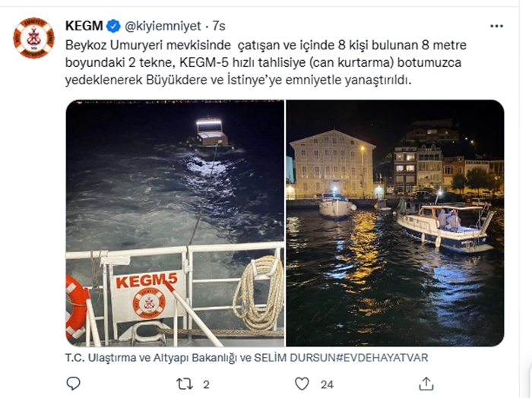Share the tweet via the upload arrow icon
Image resolution: width=532 pixels, height=398 pixels.
426,384
